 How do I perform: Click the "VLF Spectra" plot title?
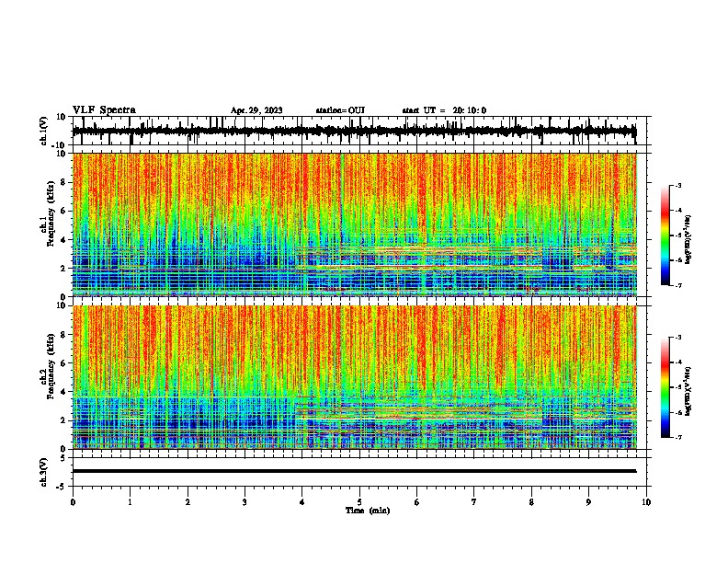coord(104,110)
